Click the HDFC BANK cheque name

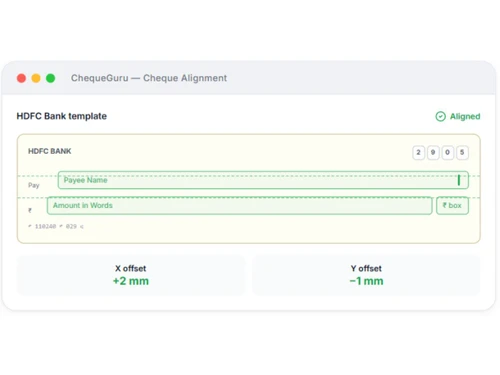[x=50, y=151]
